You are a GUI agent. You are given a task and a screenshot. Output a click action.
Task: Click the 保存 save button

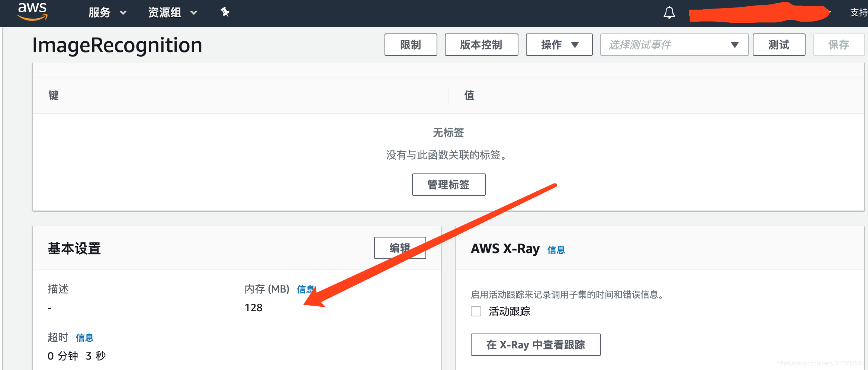839,45
